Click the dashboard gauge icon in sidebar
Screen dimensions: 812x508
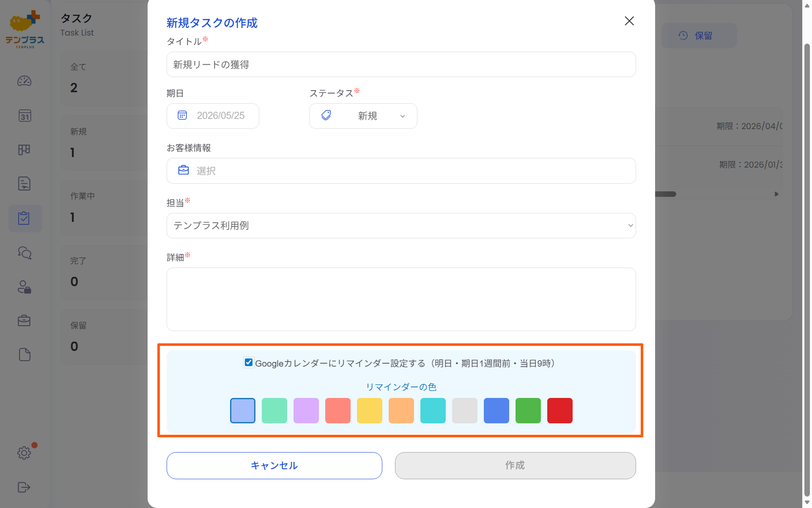(24, 81)
